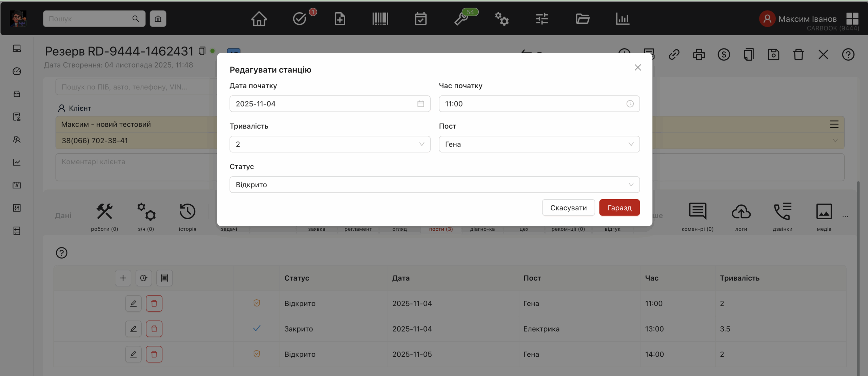Open the Статус dropdown showing Відкрито
868x376 pixels.
point(434,185)
